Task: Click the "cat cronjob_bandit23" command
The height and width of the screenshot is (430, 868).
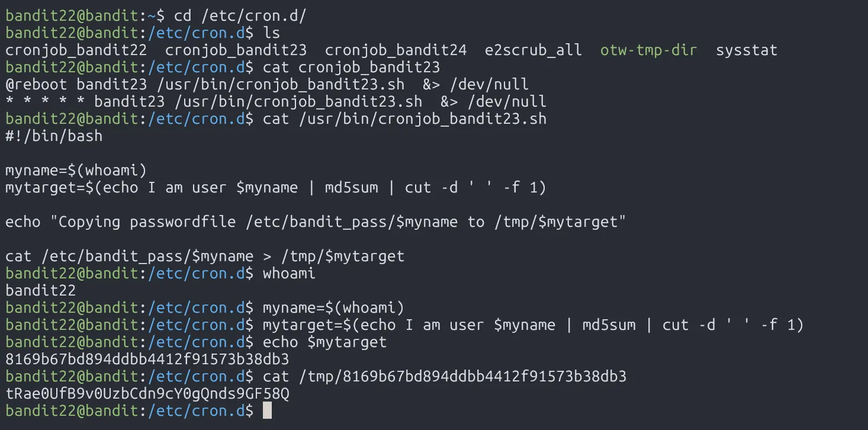Action: pos(352,67)
